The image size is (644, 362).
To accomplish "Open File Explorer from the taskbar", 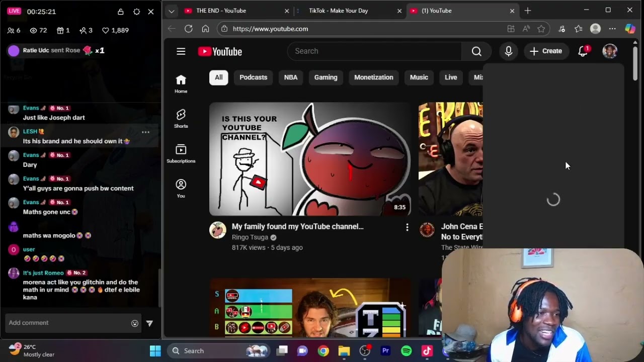I will (x=344, y=351).
